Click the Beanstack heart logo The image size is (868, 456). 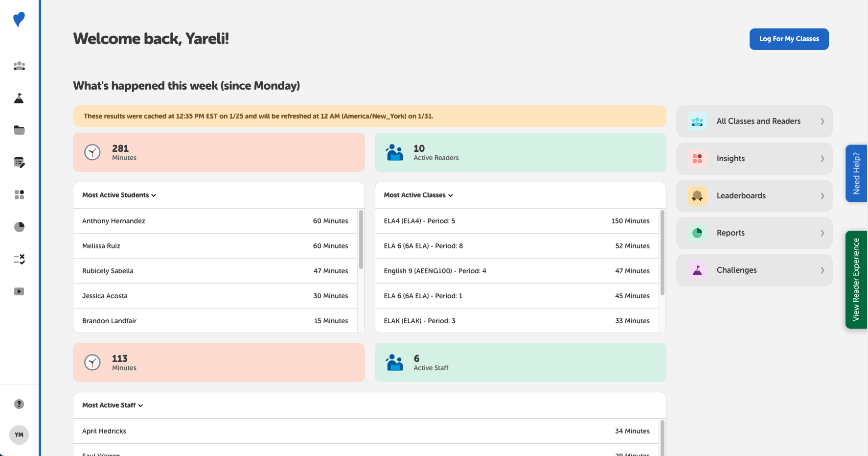pos(19,20)
